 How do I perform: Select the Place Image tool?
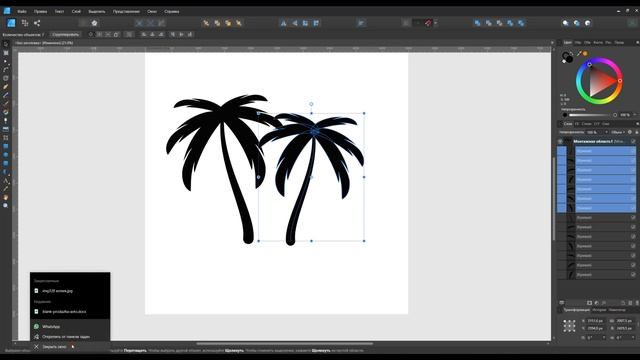(x=6, y=129)
